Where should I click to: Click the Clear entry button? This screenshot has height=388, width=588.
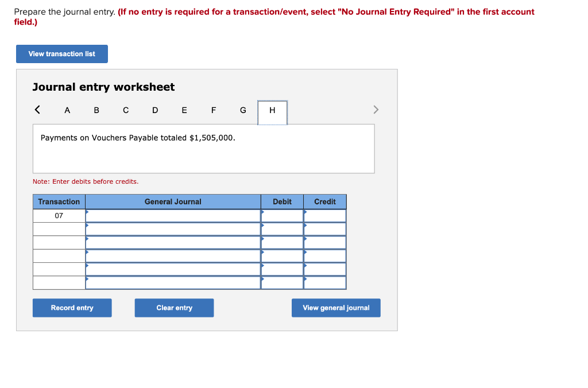(x=174, y=308)
